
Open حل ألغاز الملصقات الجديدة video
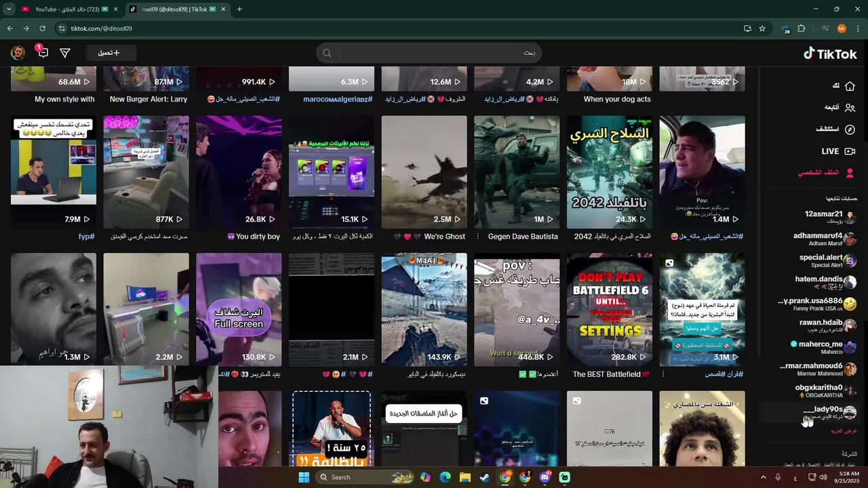(x=424, y=428)
